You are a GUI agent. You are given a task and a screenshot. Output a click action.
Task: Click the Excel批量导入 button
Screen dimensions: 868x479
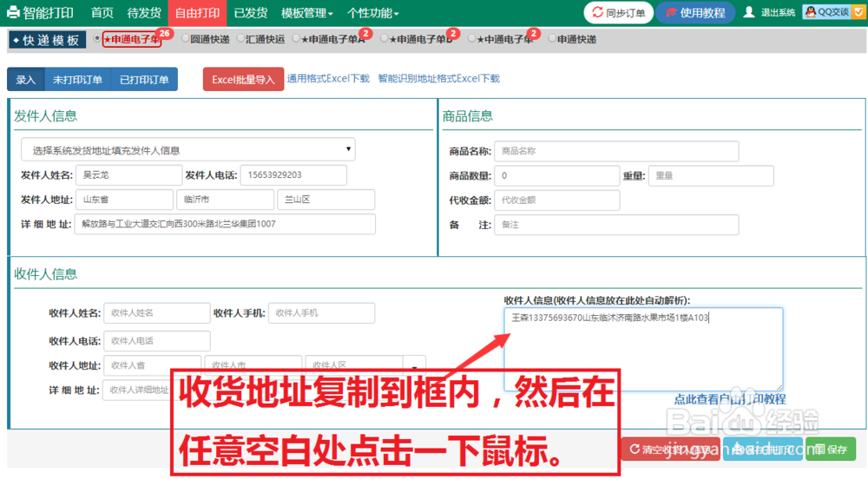pyautogui.click(x=243, y=79)
